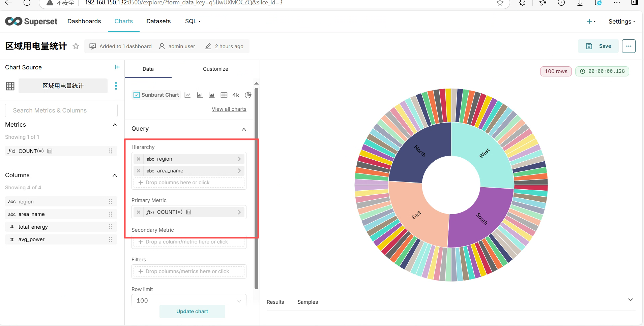The height and width of the screenshot is (326, 644).
Task: Open the Results tab
Action: point(275,302)
